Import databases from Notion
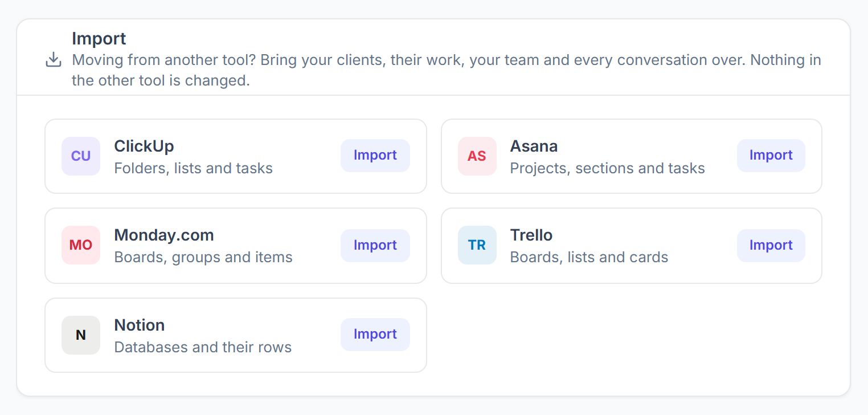The height and width of the screenshot is (415, 868). [375, 335]
